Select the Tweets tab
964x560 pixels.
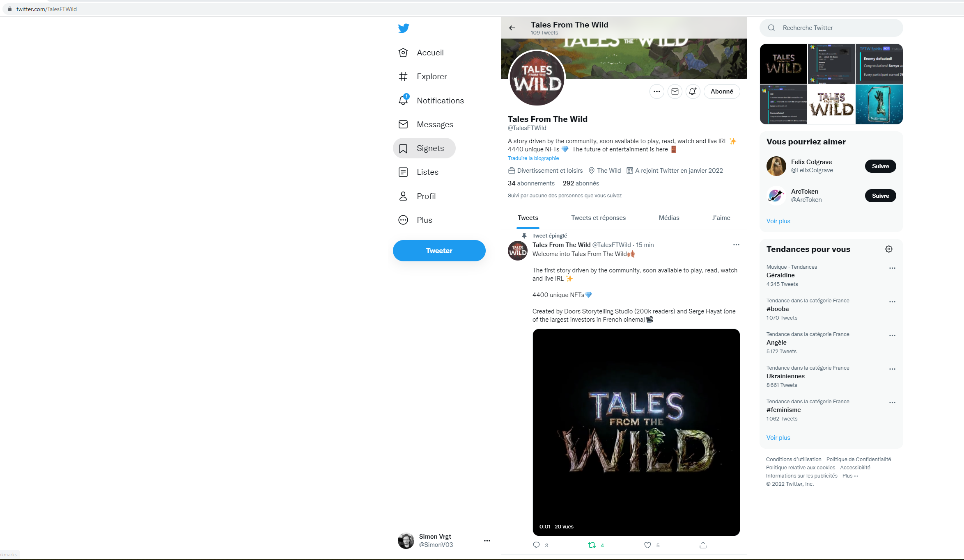coord(528,218)
